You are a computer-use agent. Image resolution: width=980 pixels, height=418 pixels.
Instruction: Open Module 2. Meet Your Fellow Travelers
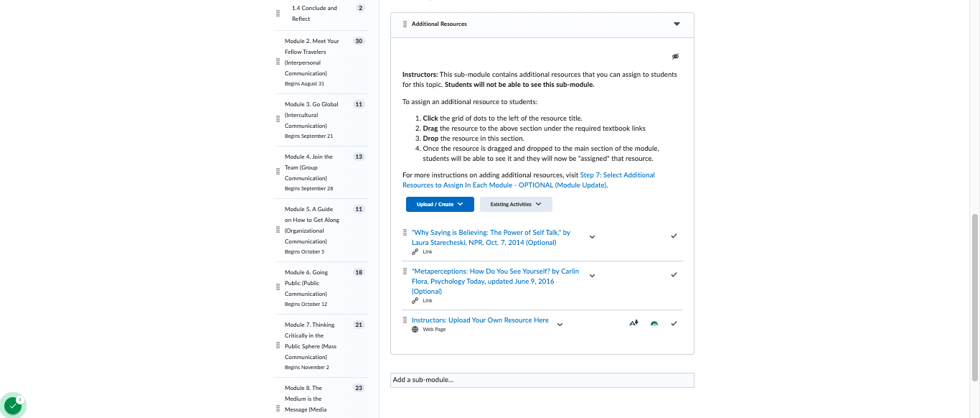pyautogui.click(x=312, y=57)
